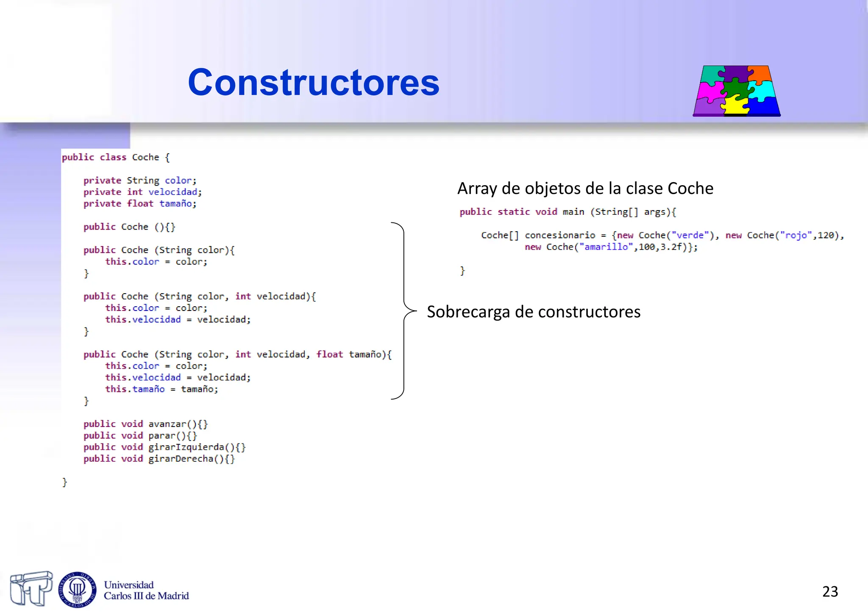The image size is (868, 613).
Task: Click 'public Coche (String color, int velocidad){' line
Action: [x=200, y=296]
